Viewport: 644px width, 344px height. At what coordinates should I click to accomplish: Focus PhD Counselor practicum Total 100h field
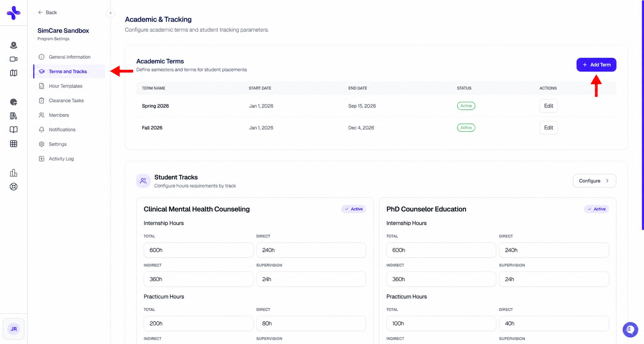(441, 323)
